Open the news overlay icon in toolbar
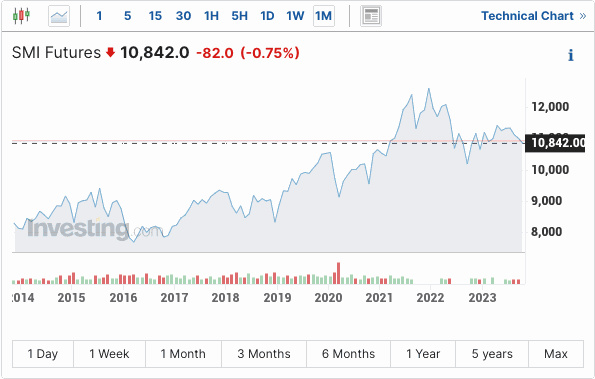The height and width of the screenshot is (379, 595). point(371,16)
